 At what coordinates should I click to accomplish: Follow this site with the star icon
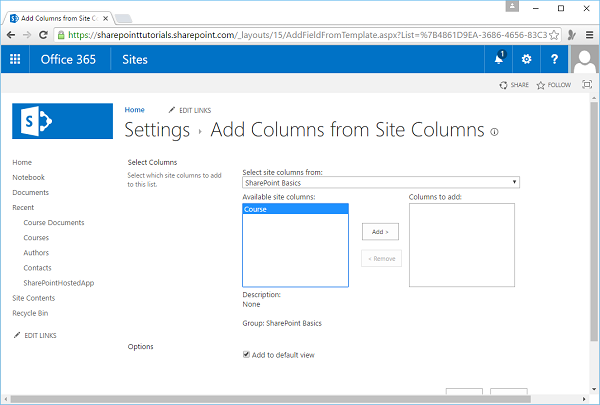553,86
